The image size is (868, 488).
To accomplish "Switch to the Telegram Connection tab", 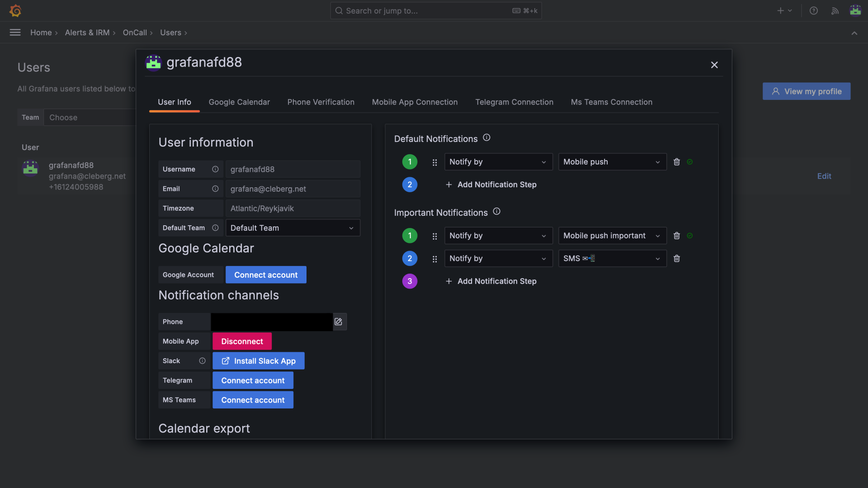I will [514, 102].
